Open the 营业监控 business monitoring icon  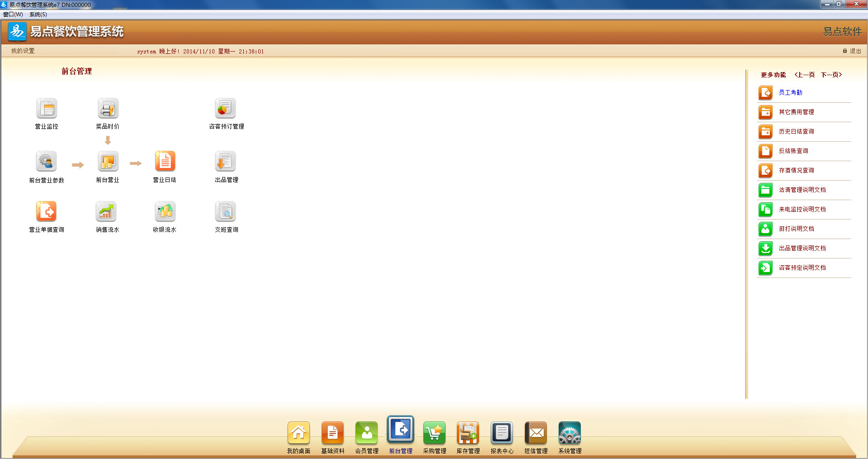tap(47, 109)
